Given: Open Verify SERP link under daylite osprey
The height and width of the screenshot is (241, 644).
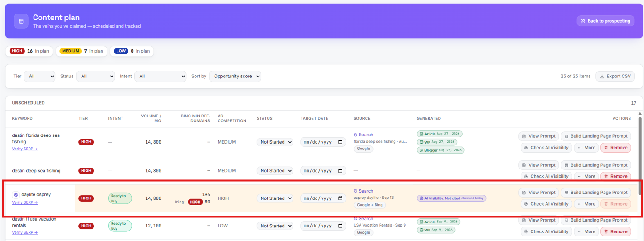Looking at the screenshot, I should 25,202.
